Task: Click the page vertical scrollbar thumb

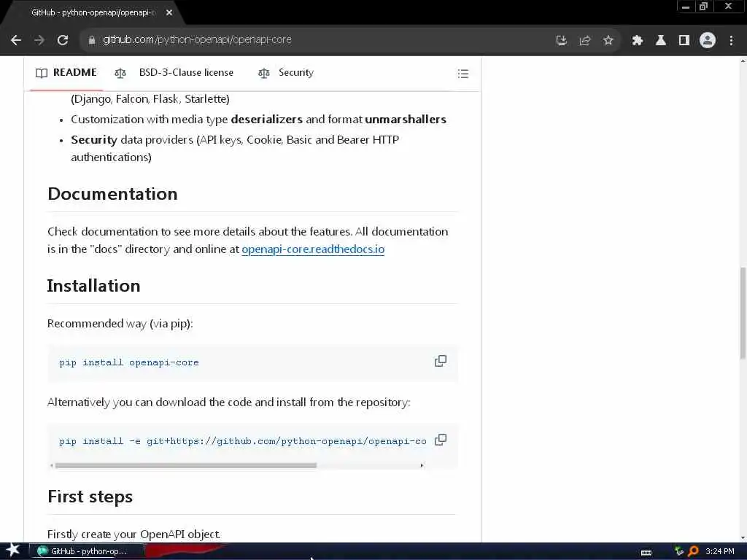Action: tap(743, 314)
